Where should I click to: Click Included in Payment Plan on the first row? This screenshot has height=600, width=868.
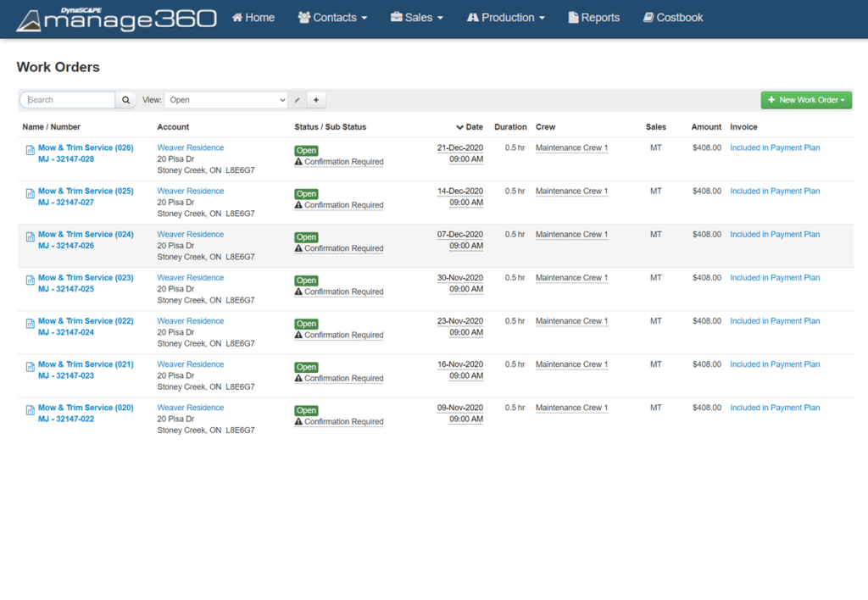pyautogui.click(x=774, y=147)
